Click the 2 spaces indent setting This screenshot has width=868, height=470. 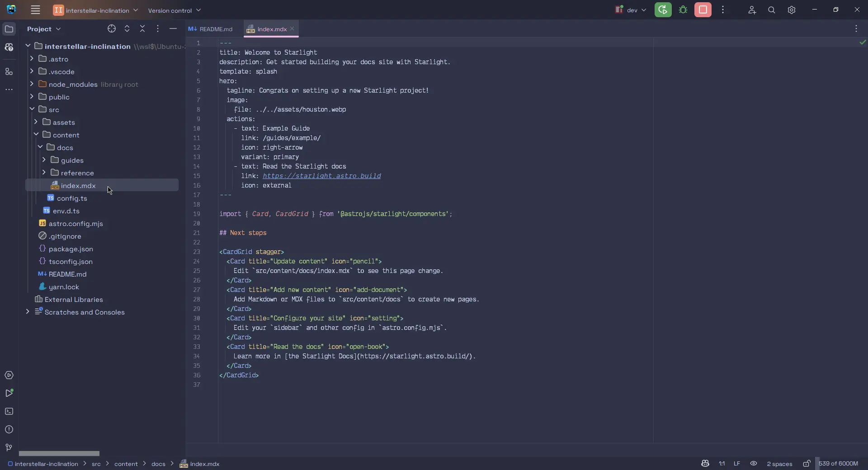click(x=779, y=464)
